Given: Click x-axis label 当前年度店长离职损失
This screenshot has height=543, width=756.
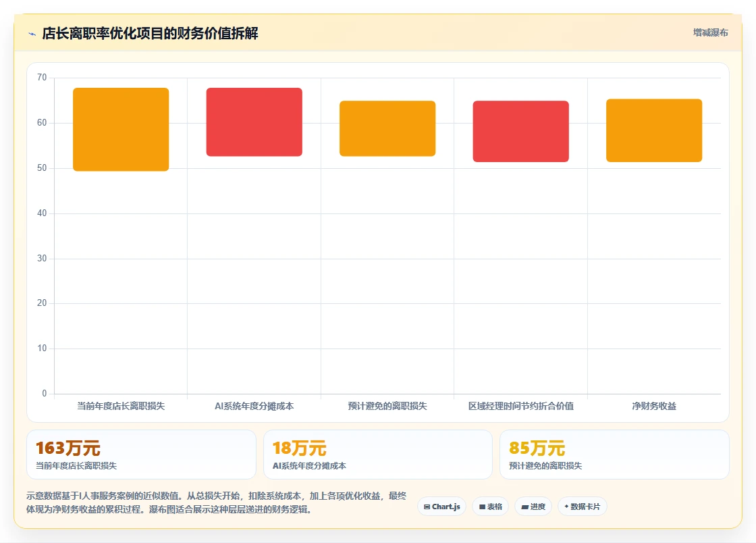Looking at the screenshot, I should click(121, 406).
